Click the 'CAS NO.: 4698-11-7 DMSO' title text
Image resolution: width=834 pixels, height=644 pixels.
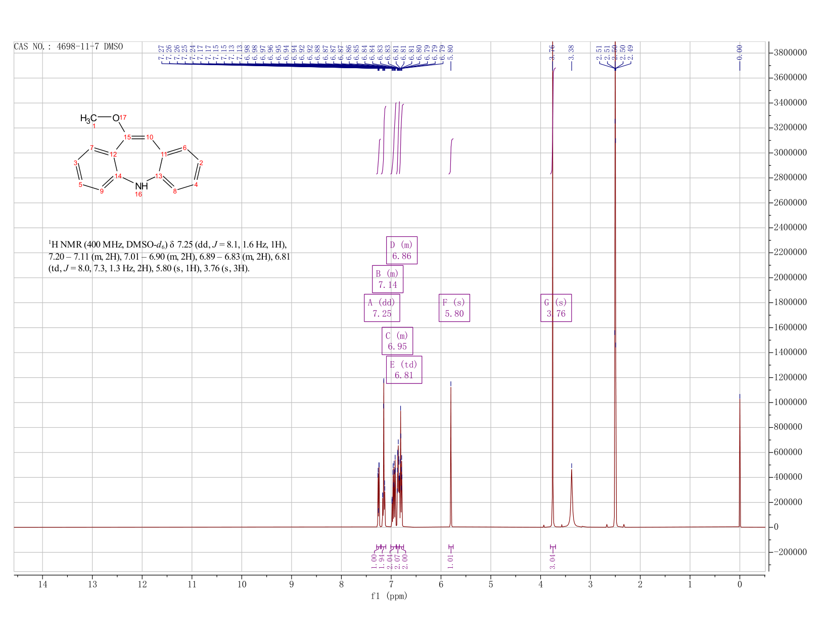point(68,47)
